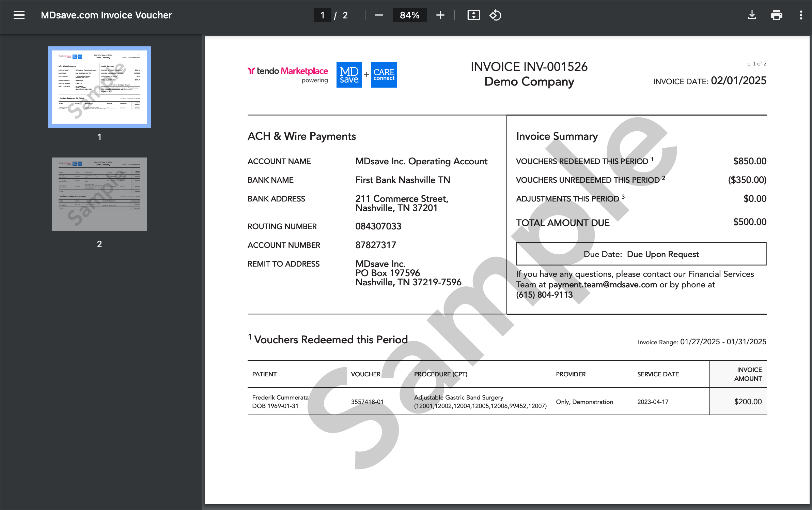The width and height of the screenshot is (812, 510).
Task: Click the tendo Marketplace logo
Action: 288,72
